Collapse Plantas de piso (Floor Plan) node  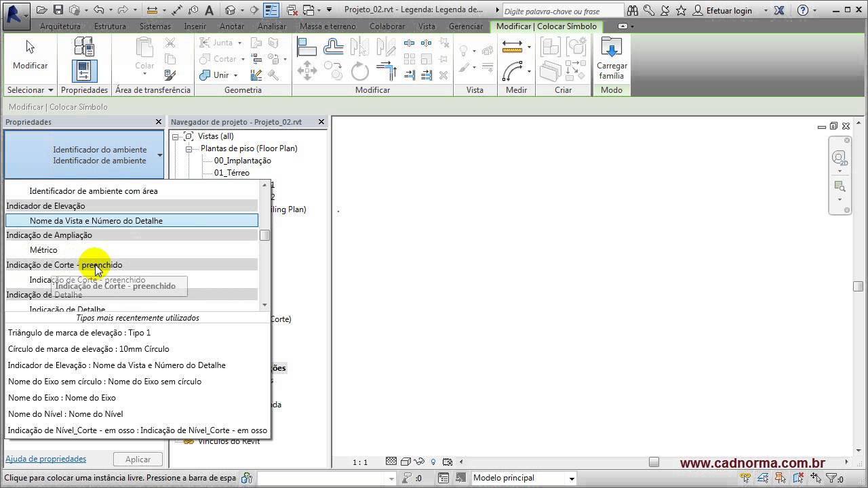pos(189,148)
